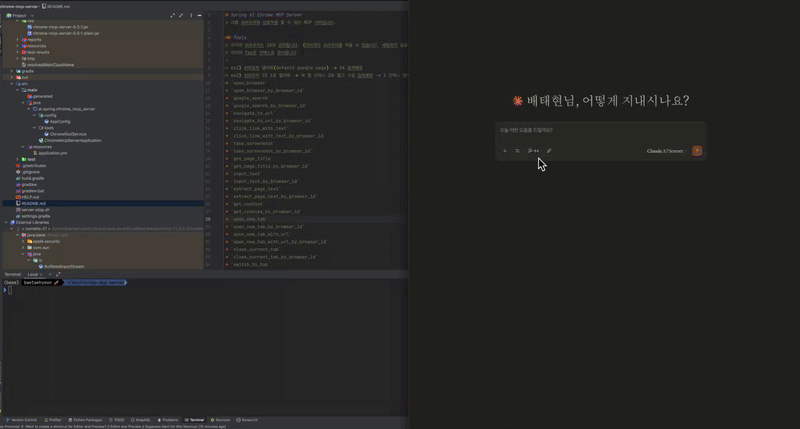Click the MCP connector icon in Claude
The height and width of the screenshot is (429, 800).
(x=533, y=151)
